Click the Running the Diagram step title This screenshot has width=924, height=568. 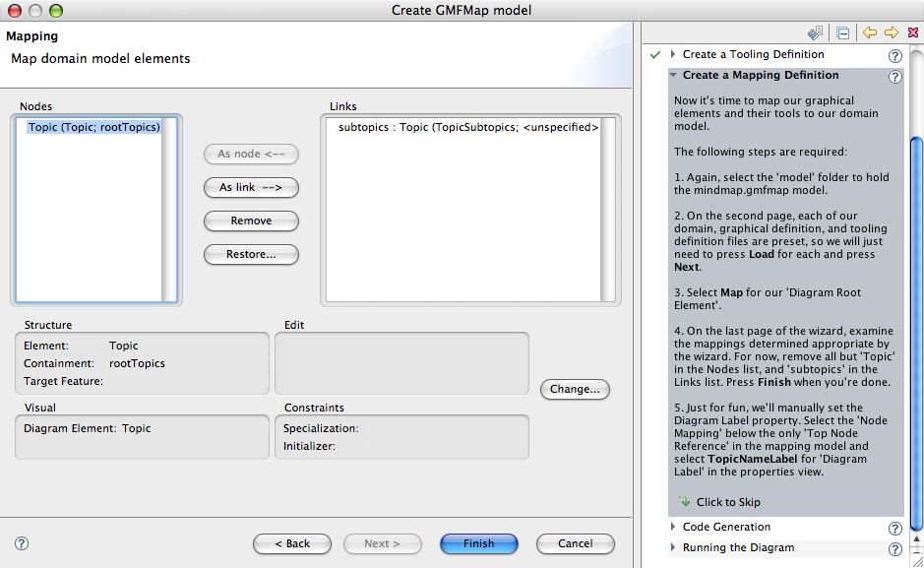[738, 547]
